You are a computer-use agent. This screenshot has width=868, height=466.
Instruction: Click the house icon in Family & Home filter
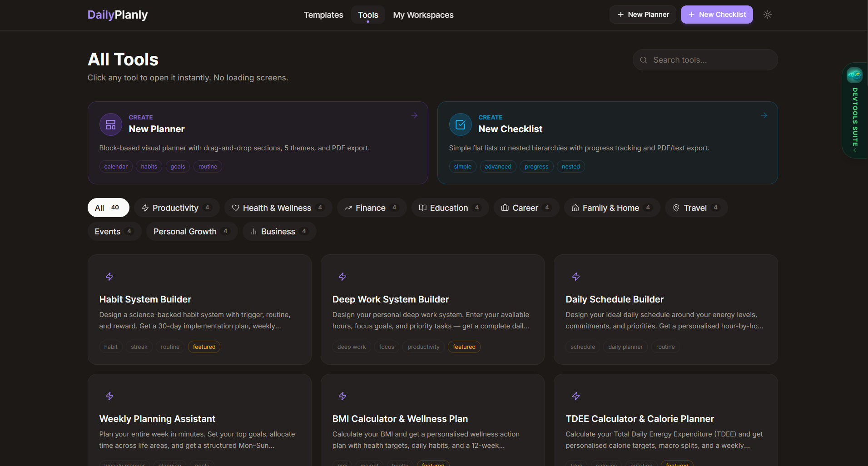pyautogui.click(x=575, y=208)
